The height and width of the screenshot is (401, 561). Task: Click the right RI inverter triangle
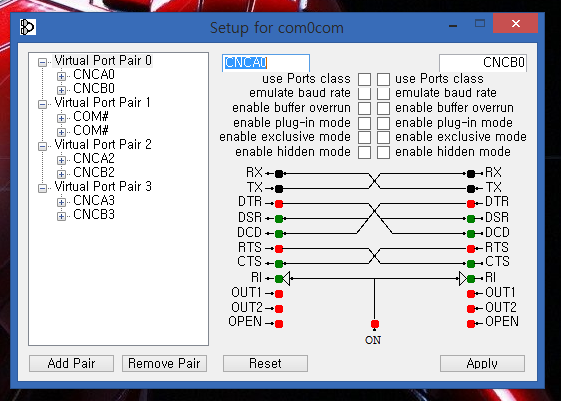(x=463, y=278)
